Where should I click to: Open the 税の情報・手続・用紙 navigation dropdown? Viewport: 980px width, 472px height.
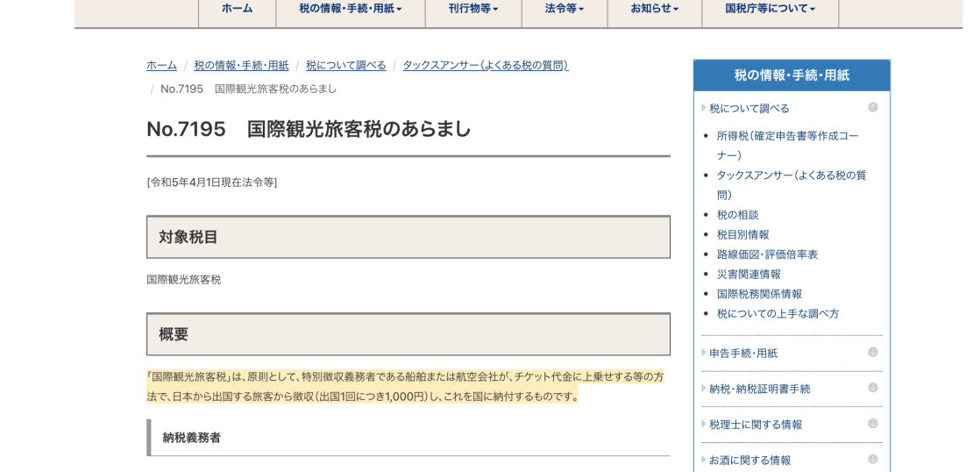coord(350,9)
